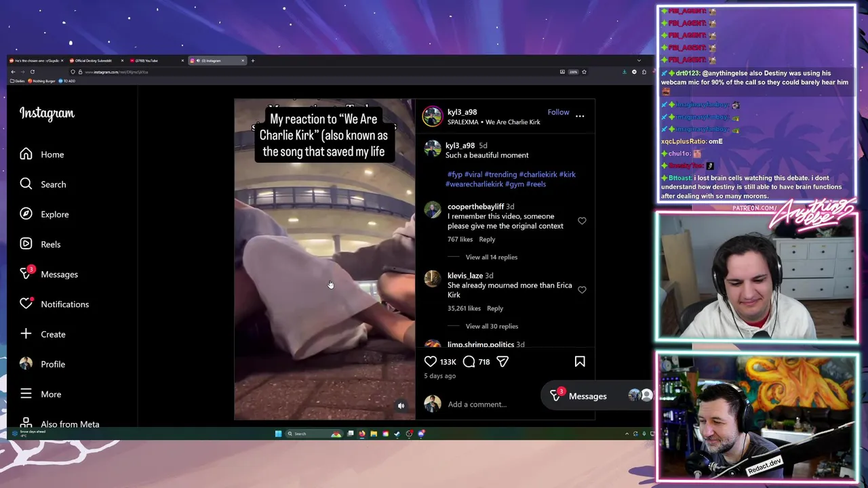Reload the Instagram page
This screenshot has height=488, width=868.
coord(32,72)
